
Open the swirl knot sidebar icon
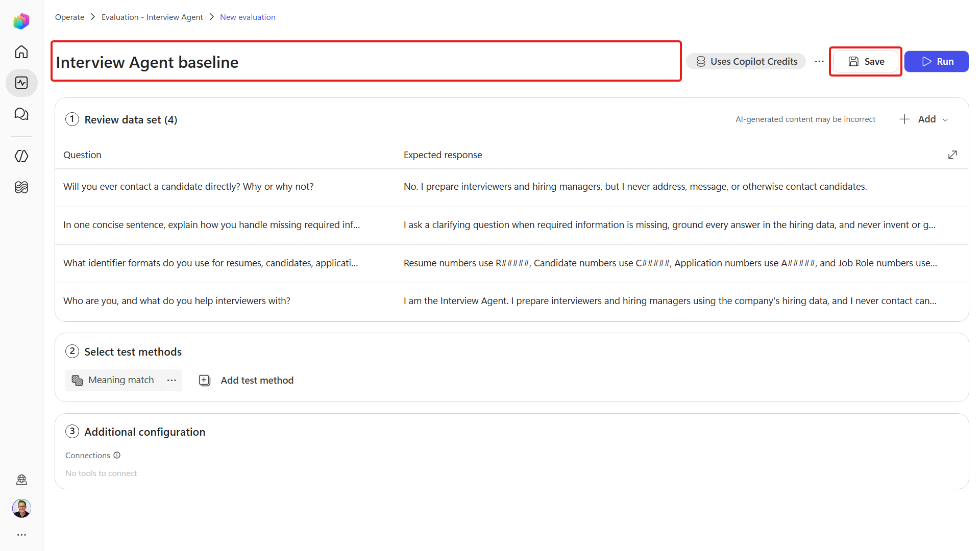(21, 187)
